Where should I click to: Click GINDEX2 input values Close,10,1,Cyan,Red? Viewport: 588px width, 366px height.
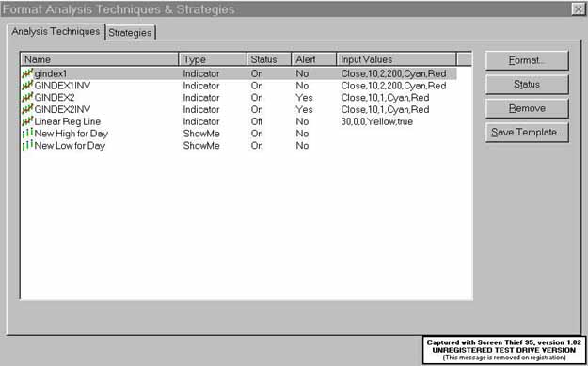click(385, 98)
